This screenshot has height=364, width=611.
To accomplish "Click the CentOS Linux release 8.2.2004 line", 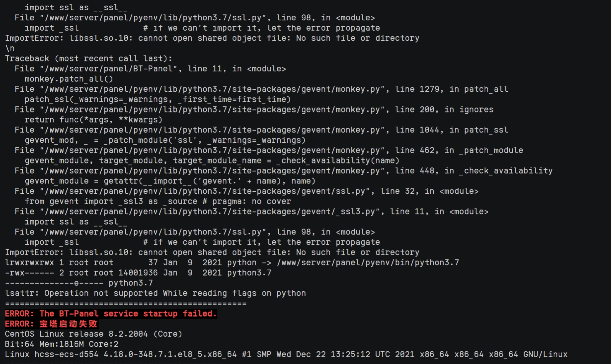I will click(93, 334).
